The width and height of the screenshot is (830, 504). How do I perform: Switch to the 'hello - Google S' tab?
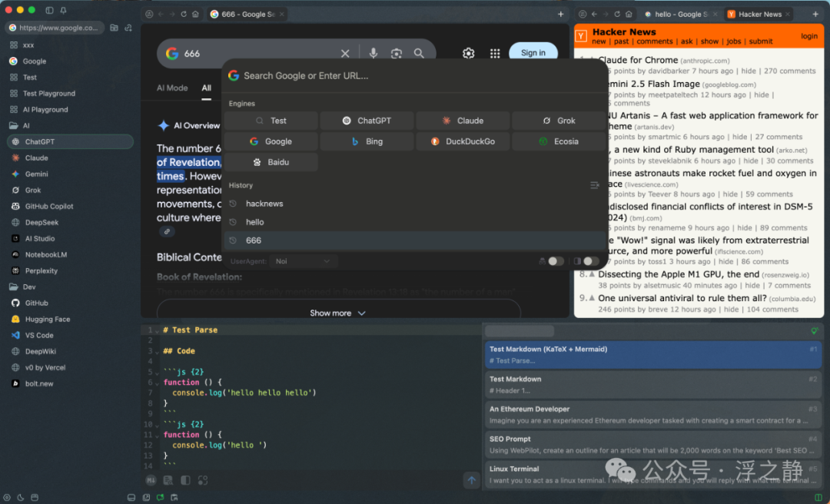(681, 15)
